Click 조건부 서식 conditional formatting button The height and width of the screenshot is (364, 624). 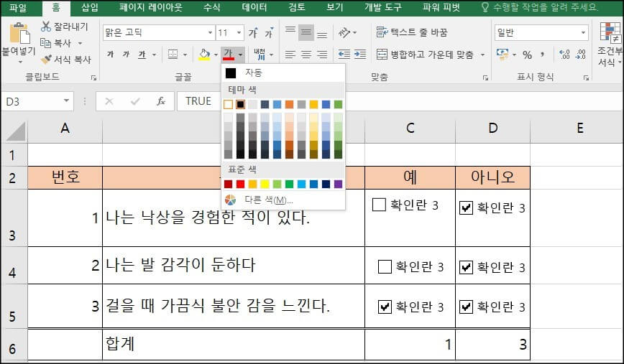[610, 45]
